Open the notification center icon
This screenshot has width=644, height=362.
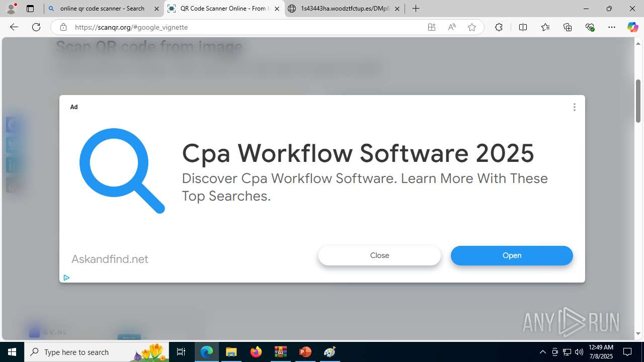627,352
